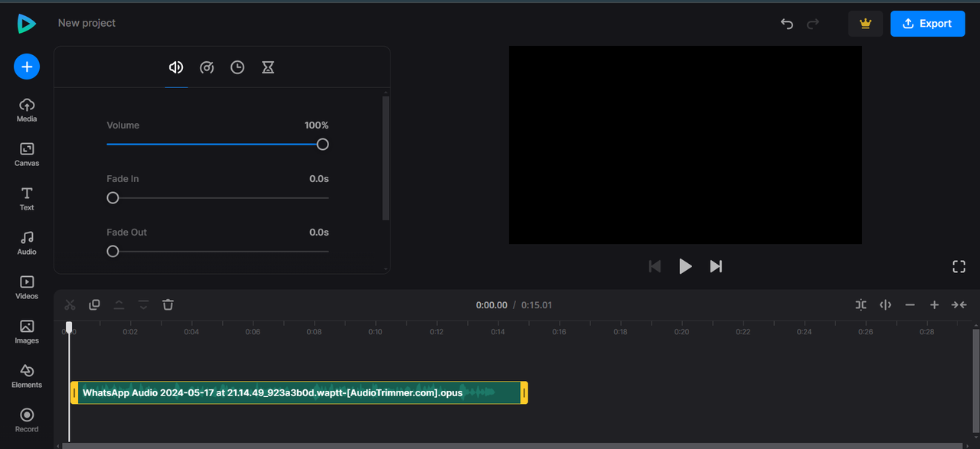
Task: Click the blue plus add button
Action: [x=27, y=67]
